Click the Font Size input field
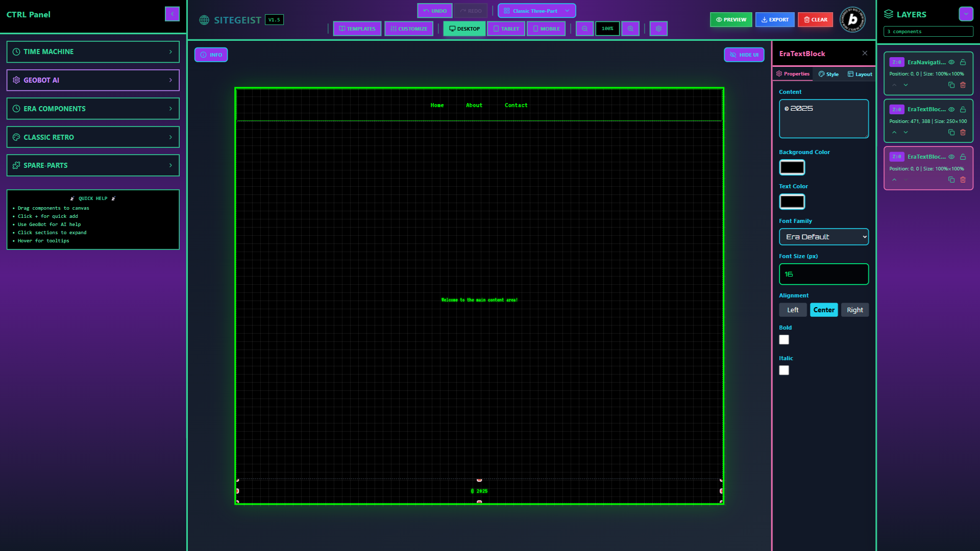 click(x=823, y=274)
